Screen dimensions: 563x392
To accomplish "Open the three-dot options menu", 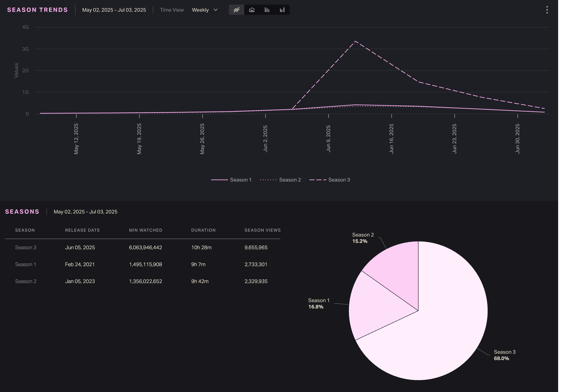I will [547, 10].
